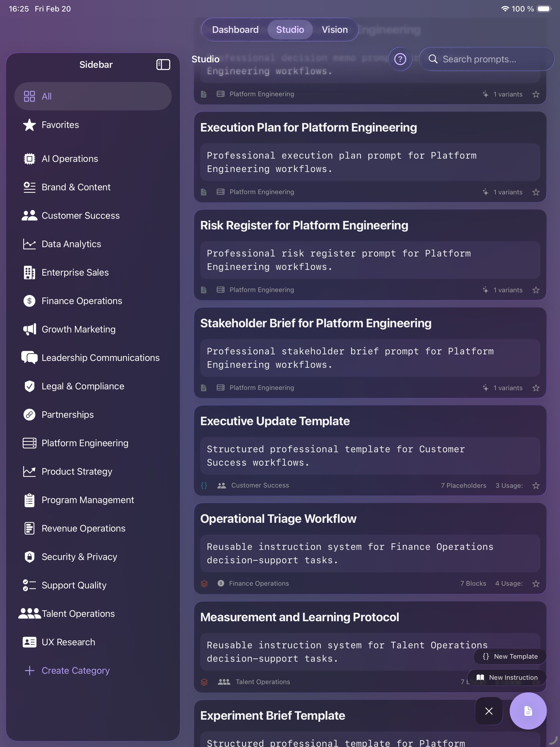
Task: Favorite the Risk Register for Platform Engineering card
Action: (x=536, y=290)
